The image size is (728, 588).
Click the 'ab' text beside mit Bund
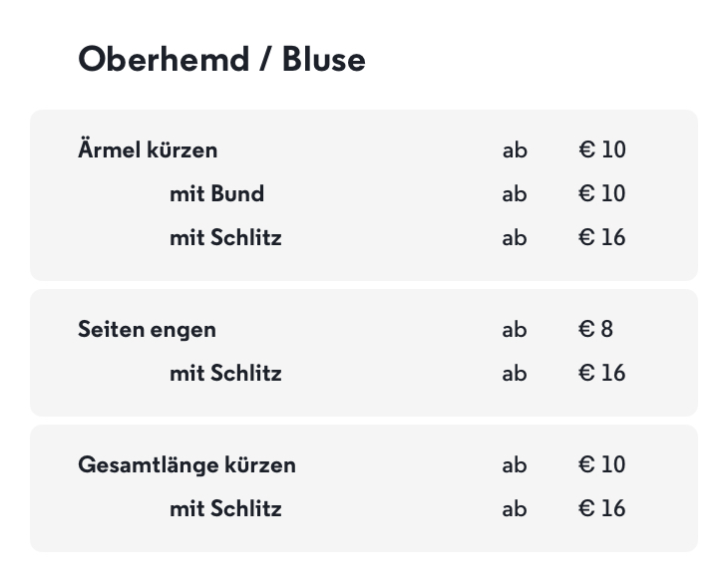pos(515,193)
